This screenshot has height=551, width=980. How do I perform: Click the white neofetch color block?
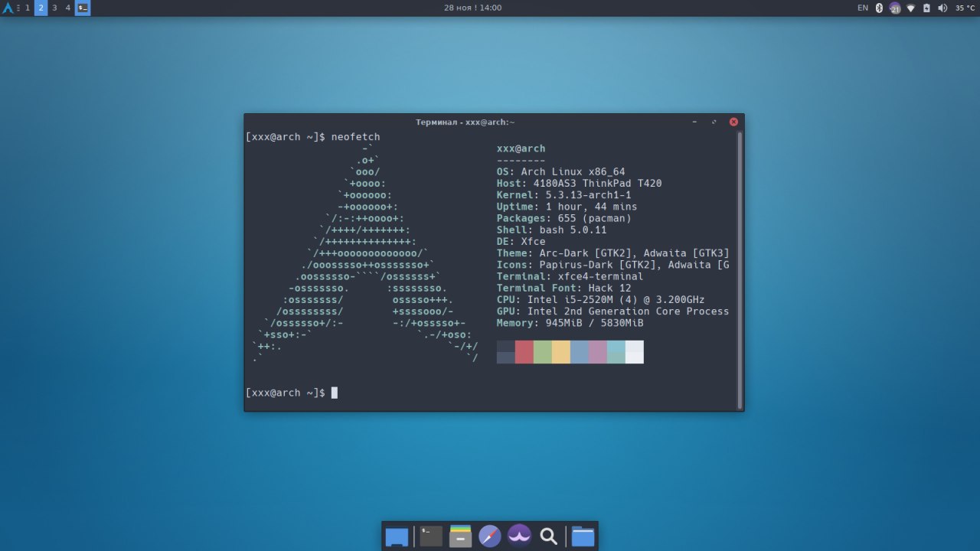(x=635, y=352)
